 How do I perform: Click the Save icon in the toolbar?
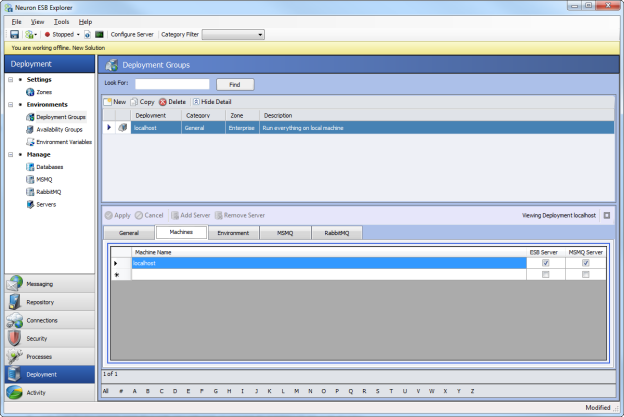coord(14,34)
